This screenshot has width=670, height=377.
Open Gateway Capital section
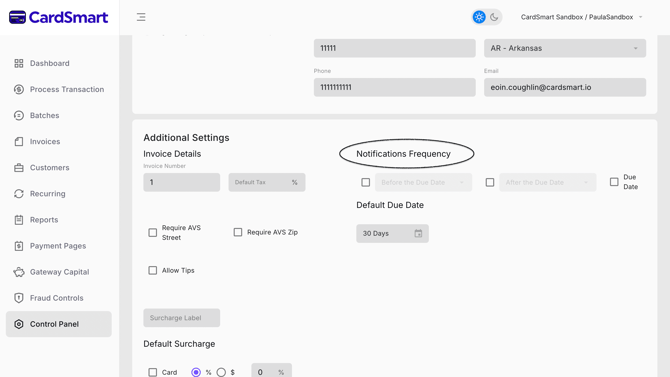coord(59,272)
